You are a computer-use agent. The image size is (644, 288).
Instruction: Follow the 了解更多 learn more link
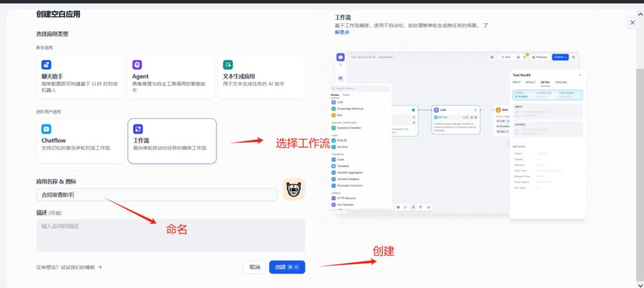coord(343,32)
